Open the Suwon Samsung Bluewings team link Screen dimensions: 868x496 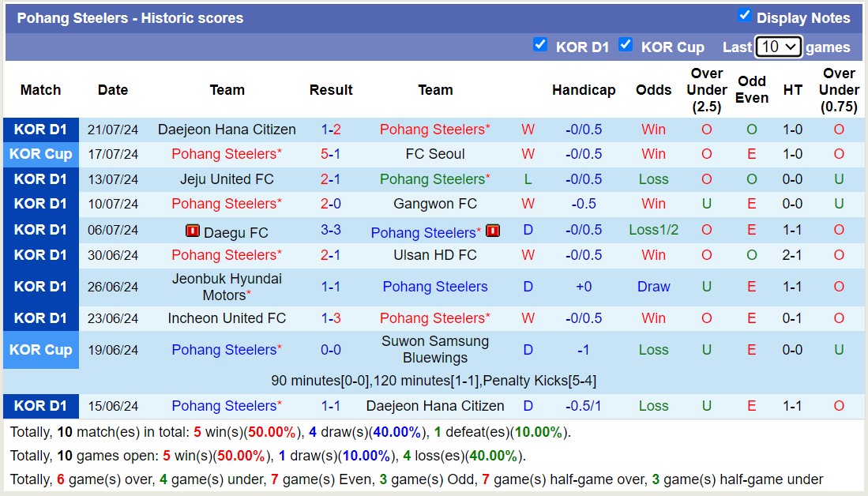435,350
